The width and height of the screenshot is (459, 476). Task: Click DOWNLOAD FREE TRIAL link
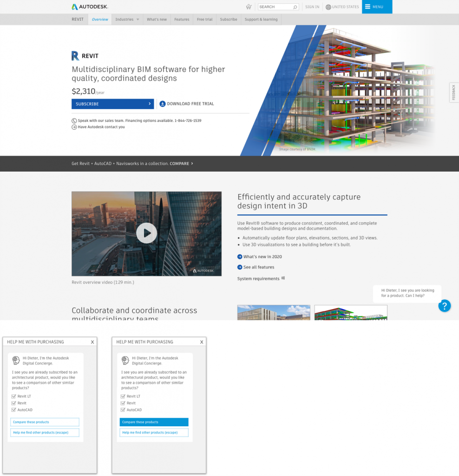[x=190, y=104]
